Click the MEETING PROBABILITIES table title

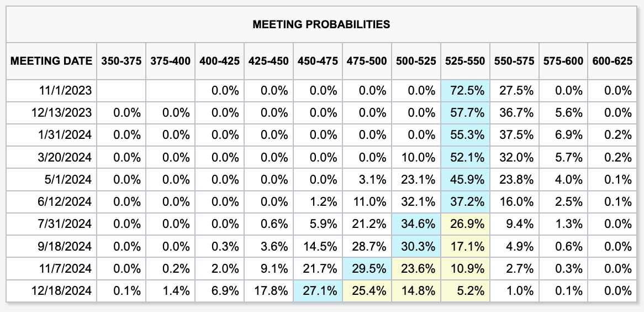(x=321, y=24)
